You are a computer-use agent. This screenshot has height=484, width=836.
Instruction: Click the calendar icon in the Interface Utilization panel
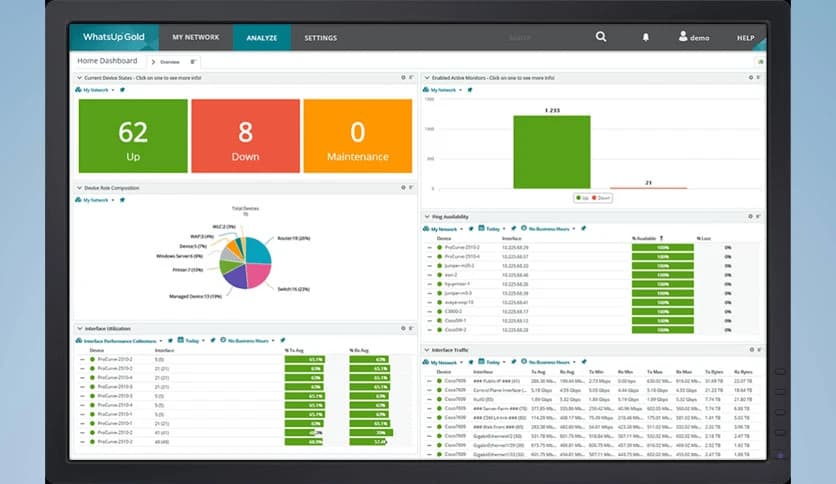(x=181, y=340)
